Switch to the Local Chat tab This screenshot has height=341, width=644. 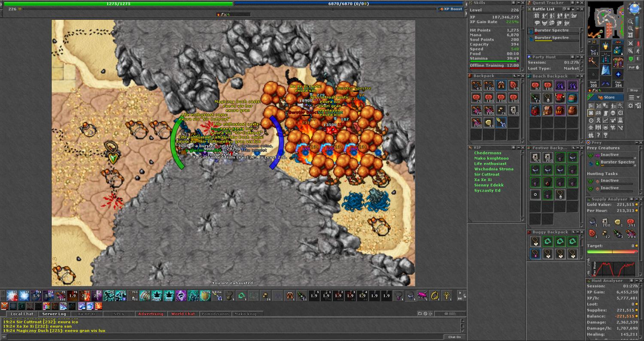pos(22,314)
